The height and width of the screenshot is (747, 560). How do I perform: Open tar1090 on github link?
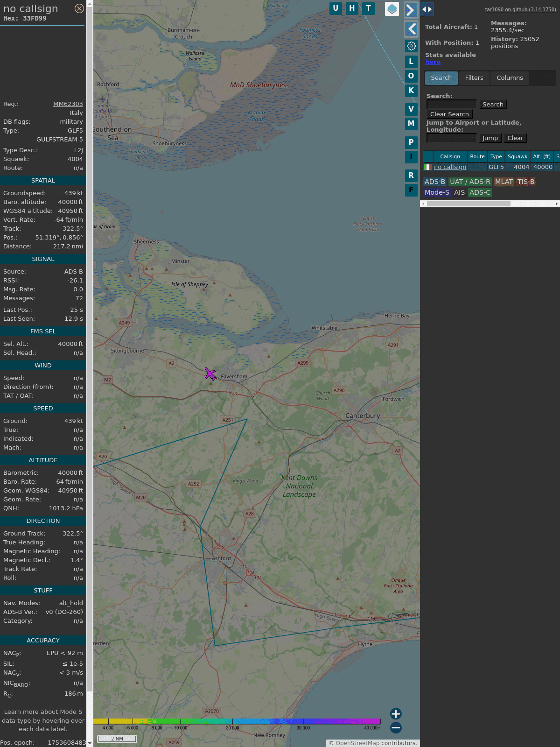coord(520,9)
